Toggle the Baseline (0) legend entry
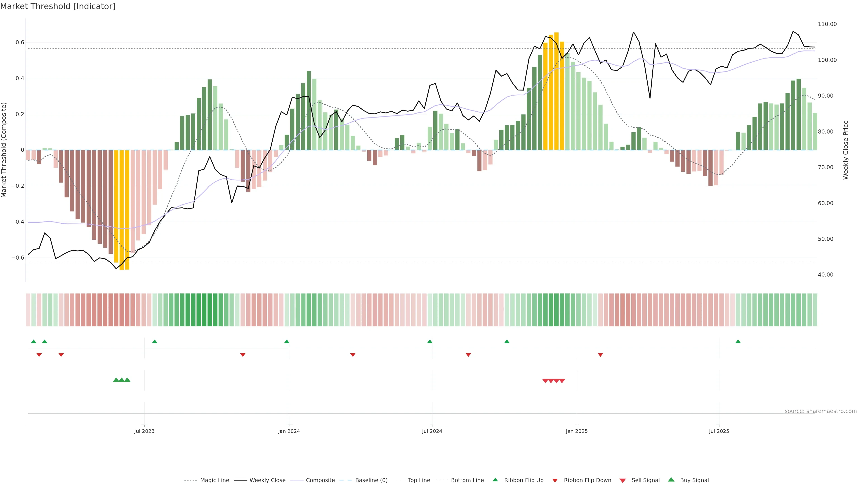The height and width of the screenshot is (488, 868). 371,480
